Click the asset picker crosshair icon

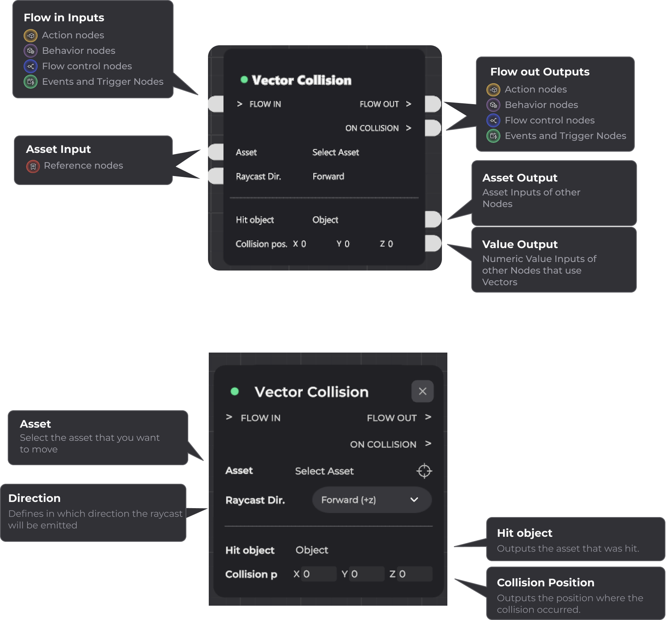tap(424, 471)
